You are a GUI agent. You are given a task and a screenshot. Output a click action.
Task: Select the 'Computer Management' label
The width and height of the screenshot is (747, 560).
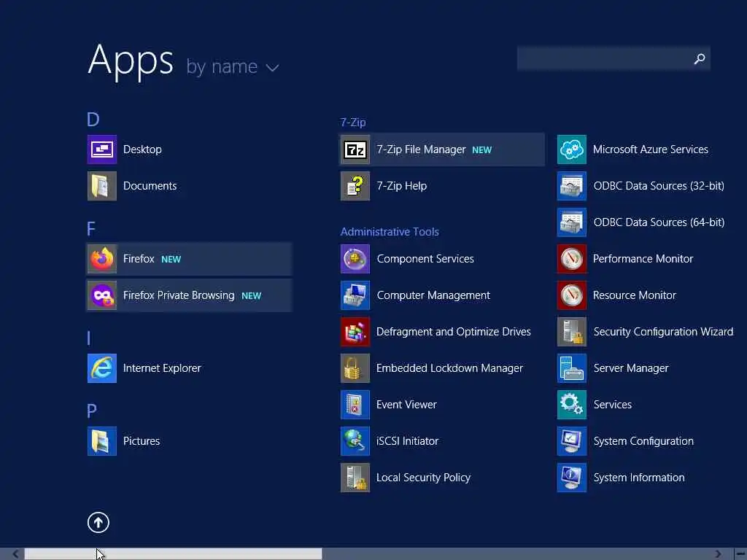(433, 295)
